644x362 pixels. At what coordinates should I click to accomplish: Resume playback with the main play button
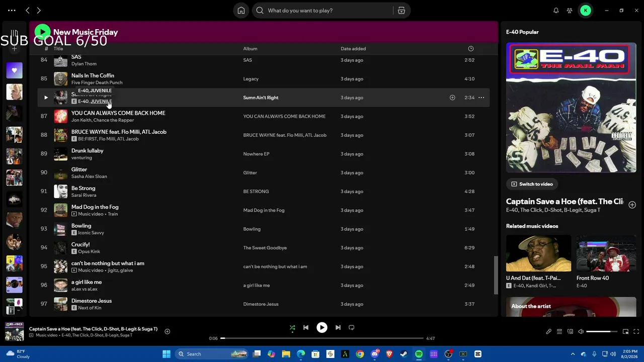point(322,328)
